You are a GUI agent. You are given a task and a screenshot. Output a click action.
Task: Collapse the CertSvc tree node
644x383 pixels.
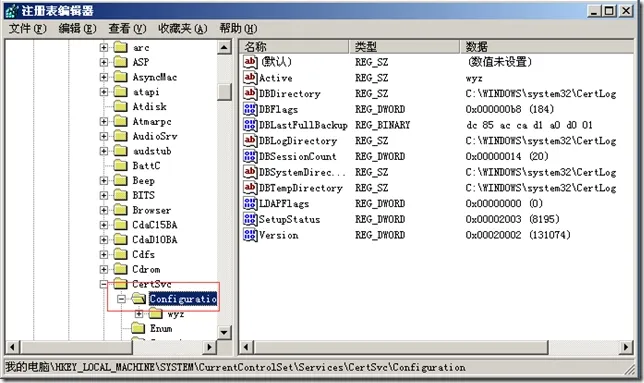click(104, 284)
